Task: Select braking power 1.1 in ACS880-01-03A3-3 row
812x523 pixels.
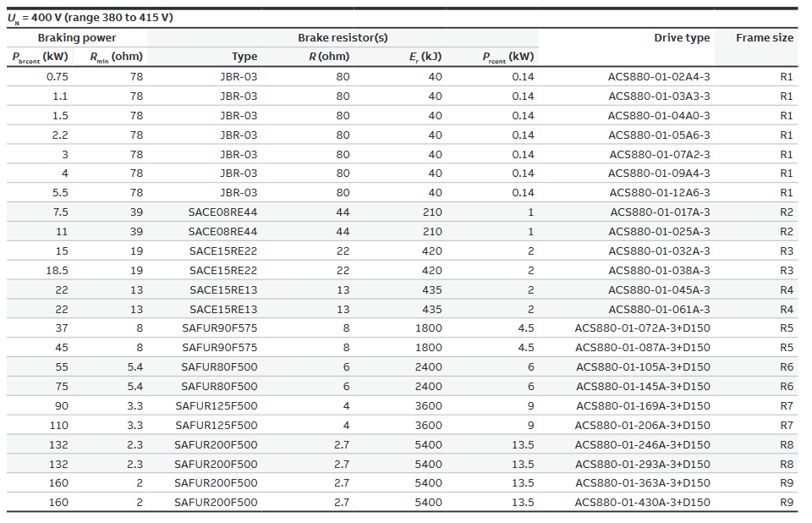Action: click(x=60, y=96)
